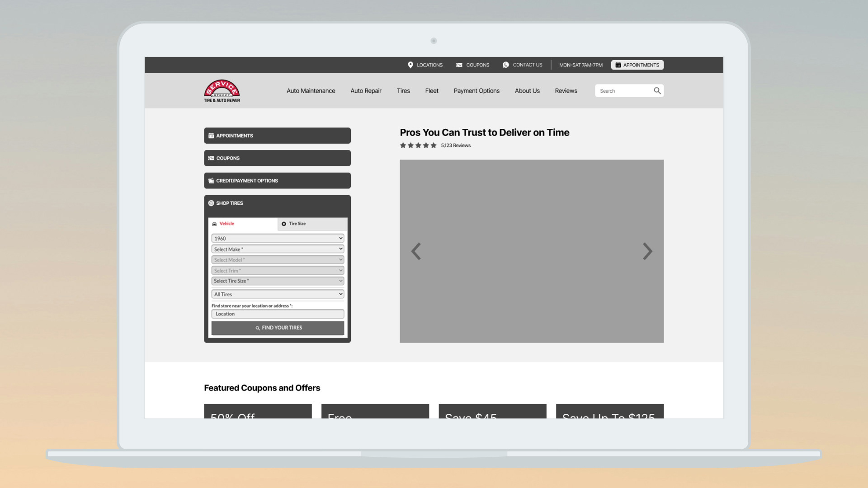The width and height of the screenshot is (868, 488).
Task: Click the Contact Us phone icon
Action: 505,65
